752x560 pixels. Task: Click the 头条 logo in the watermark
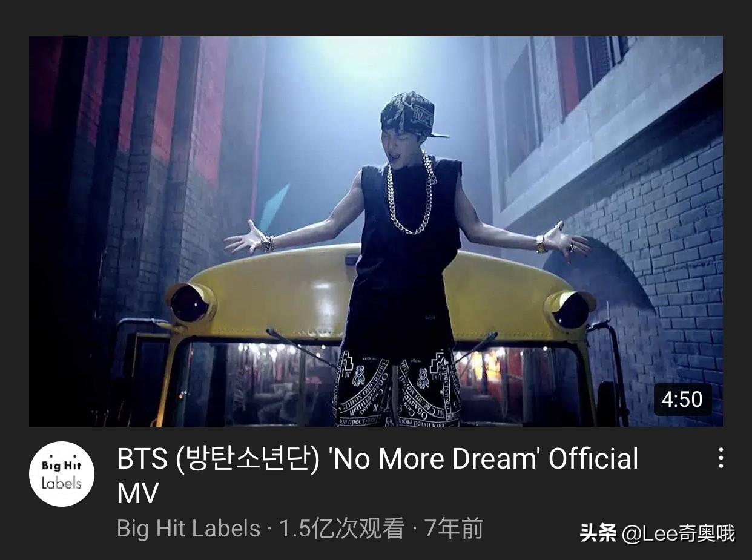click(x=598, y=533)
